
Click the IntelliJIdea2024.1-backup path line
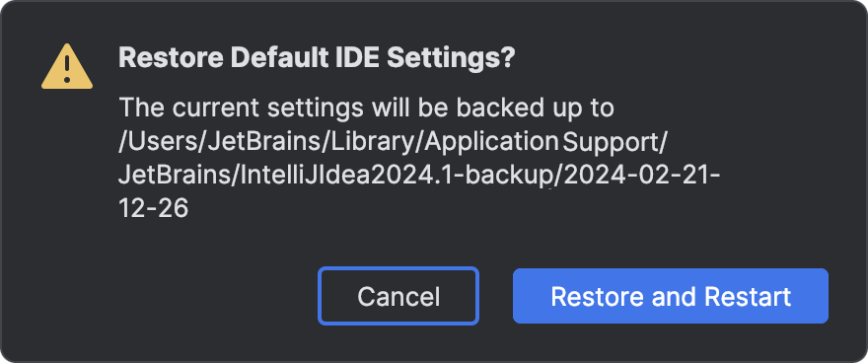coord(419,176)
